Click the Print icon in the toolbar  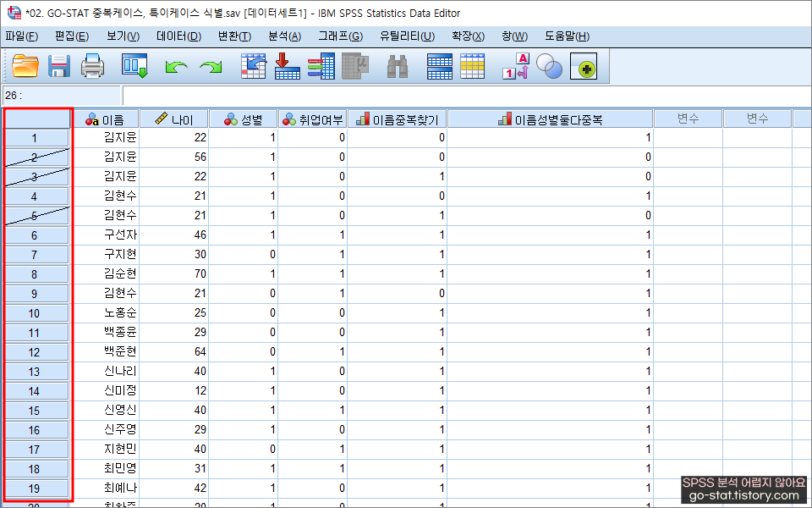pos(93,66)
